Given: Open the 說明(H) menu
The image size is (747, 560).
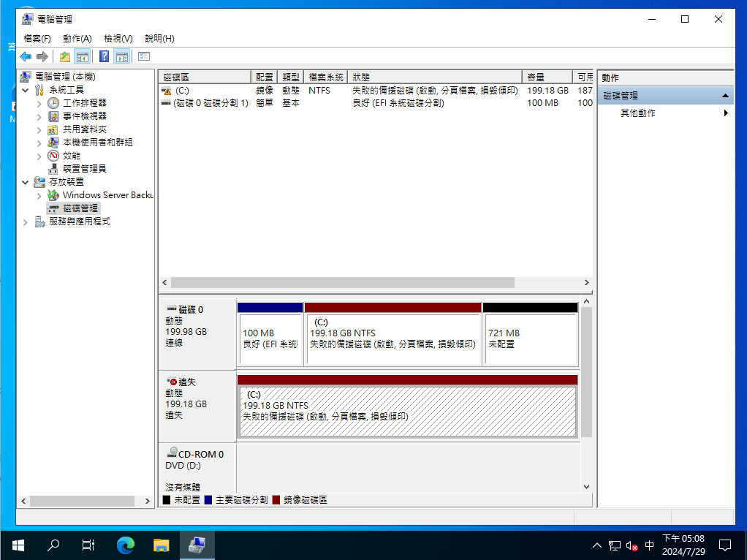Looking at the screenshot, I should click(x=159, y=39).
